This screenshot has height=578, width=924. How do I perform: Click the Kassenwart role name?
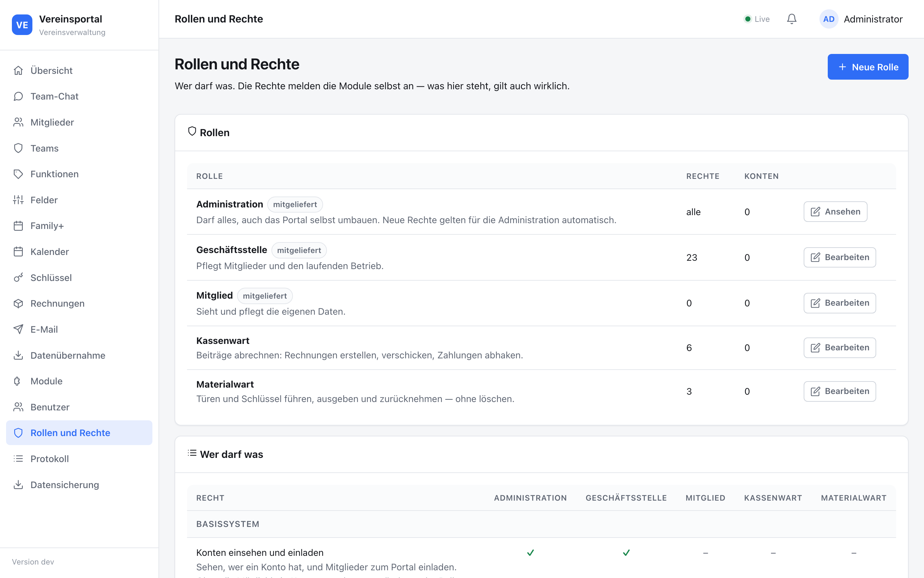click(223, 341)
